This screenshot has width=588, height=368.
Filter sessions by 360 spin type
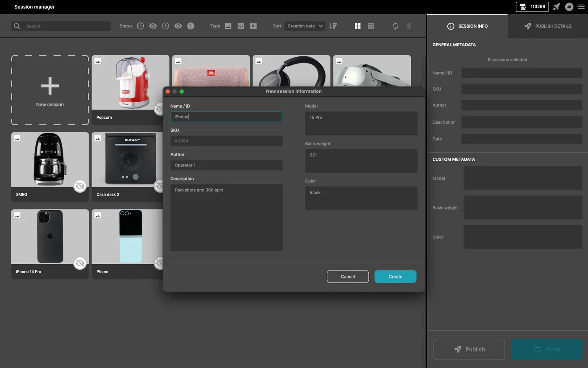click(x=241, y=26)
